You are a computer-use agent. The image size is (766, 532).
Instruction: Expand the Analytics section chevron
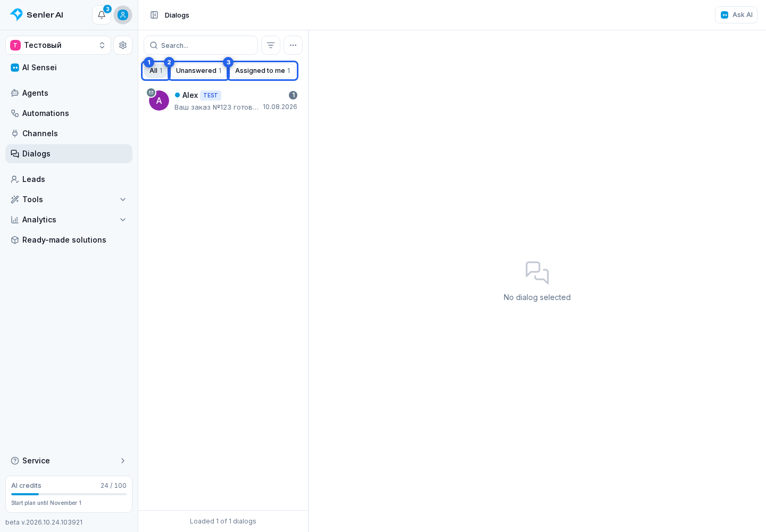pos(123,220)
